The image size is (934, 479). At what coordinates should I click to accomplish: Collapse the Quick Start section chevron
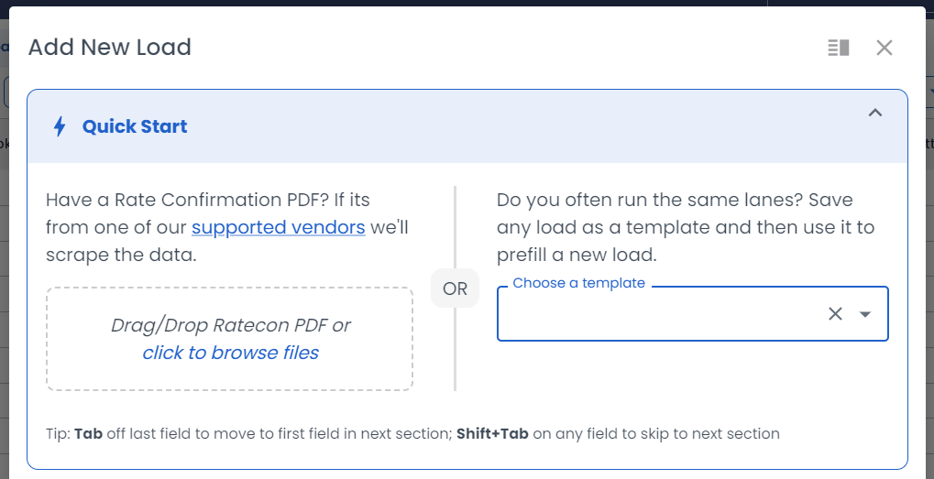[875, 113]
